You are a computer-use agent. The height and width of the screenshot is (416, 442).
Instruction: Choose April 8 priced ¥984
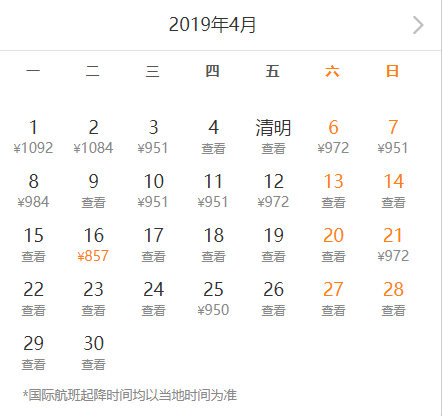(33, 191)
